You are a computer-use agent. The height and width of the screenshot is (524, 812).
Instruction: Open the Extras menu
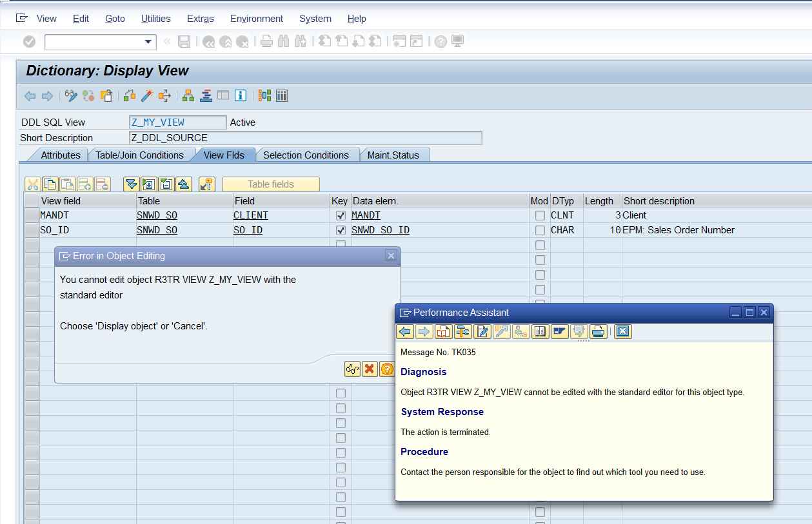201,19
